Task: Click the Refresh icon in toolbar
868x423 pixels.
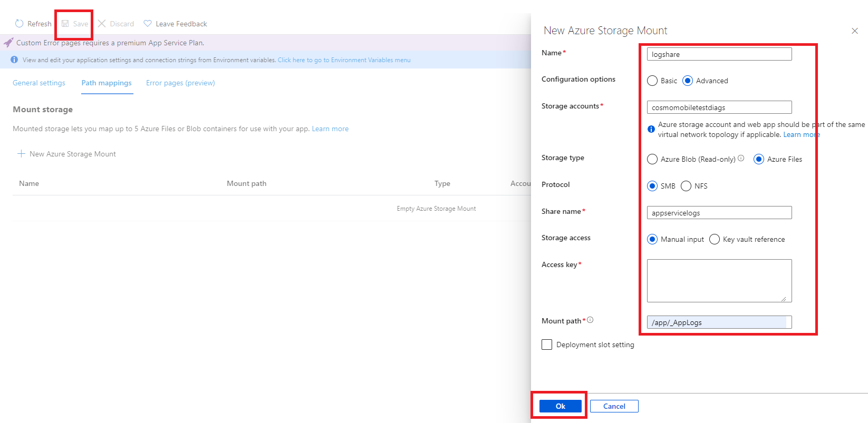Action: (20, 24)
